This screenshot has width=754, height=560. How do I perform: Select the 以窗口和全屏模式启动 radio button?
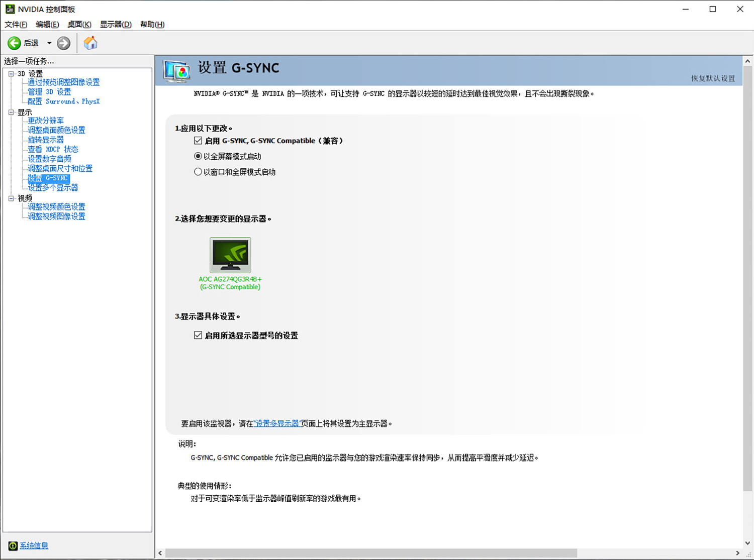tap(198, 171)
